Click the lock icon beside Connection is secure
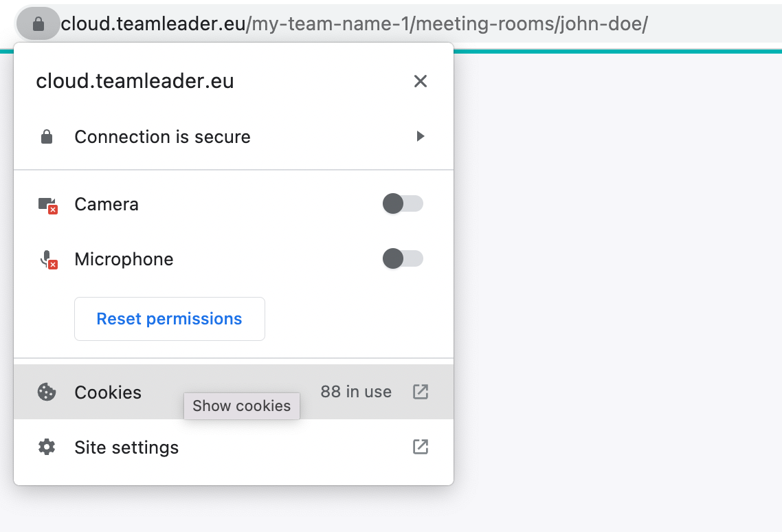 tap(46, 137)
